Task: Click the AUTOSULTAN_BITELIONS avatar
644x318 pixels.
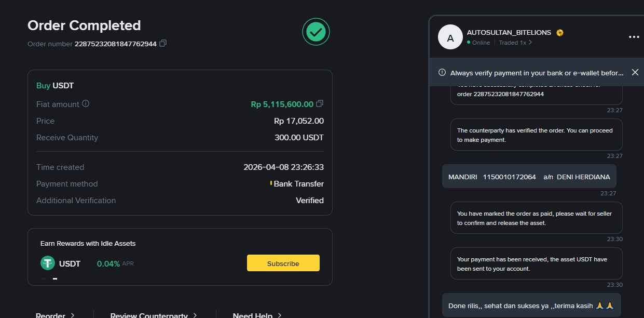Action: coord(450,37)
